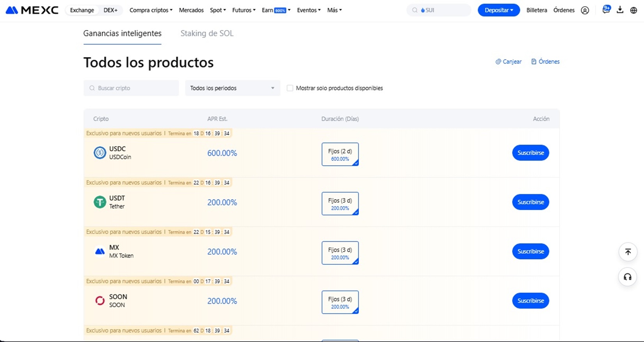
Task: Switch to Ganancias inteligentes tab
Action: (x=122, y=34)
